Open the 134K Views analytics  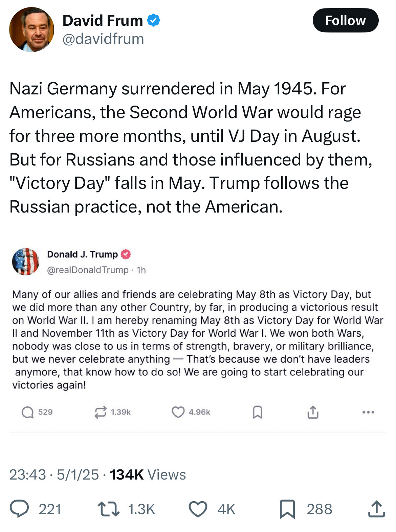coord(148,474)
